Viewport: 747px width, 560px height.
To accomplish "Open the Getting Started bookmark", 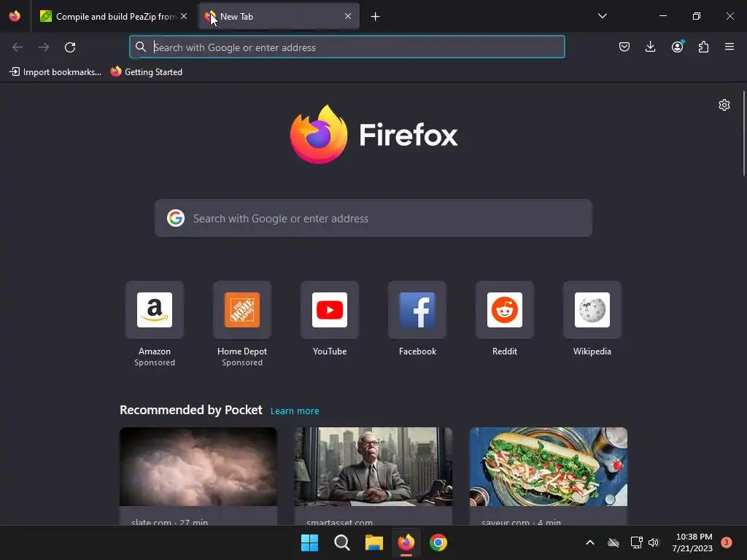I will click(x=146, y=72).
